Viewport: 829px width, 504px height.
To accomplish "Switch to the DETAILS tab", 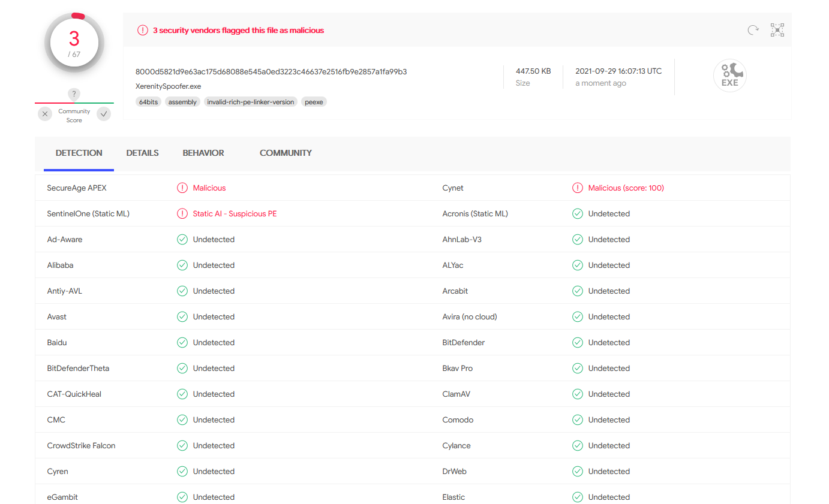I will pos(142,153).
